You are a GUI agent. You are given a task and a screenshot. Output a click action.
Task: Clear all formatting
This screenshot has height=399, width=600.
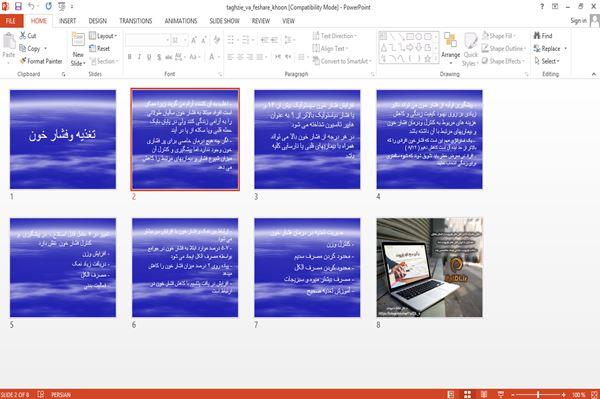[217, 40]
